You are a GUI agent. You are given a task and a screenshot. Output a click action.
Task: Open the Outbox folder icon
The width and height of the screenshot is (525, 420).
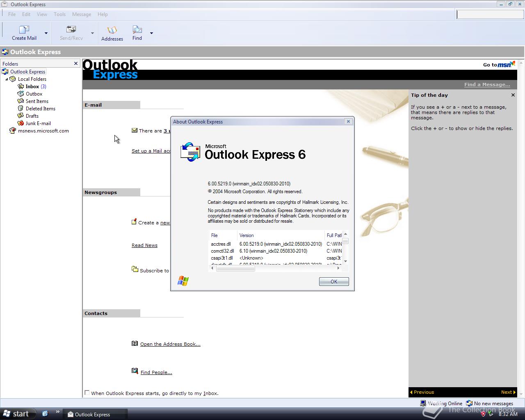click(21, 94)
